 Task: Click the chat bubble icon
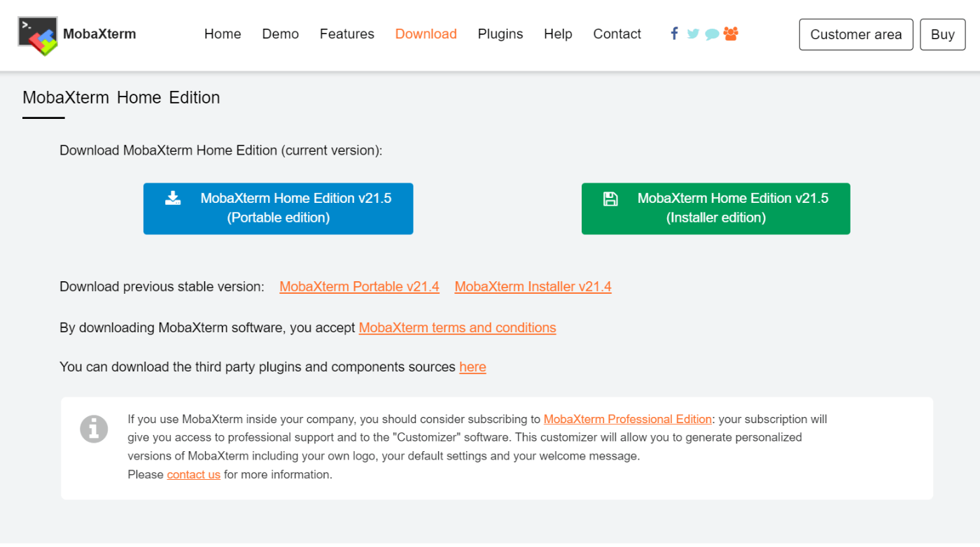click(x=712, y=34)
